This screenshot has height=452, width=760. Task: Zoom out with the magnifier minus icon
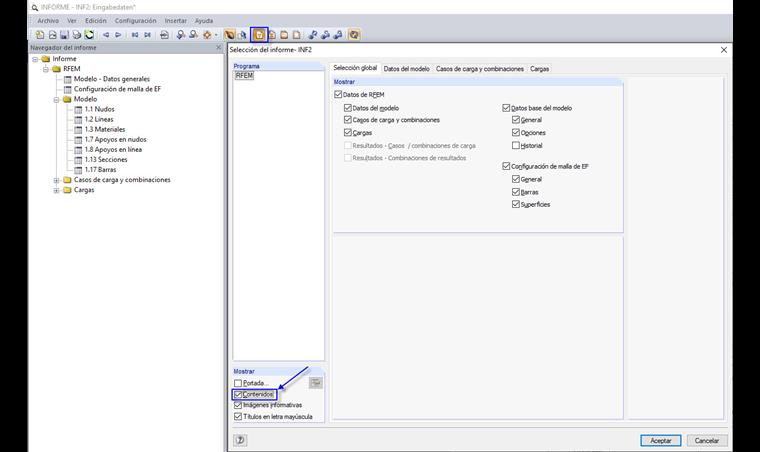[193, 35]
